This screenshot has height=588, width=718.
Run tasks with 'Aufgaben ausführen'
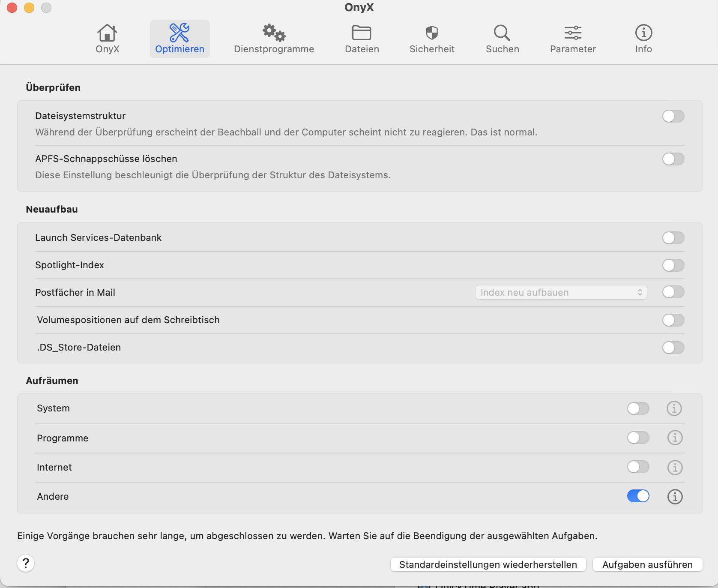[x=648, y=564]
